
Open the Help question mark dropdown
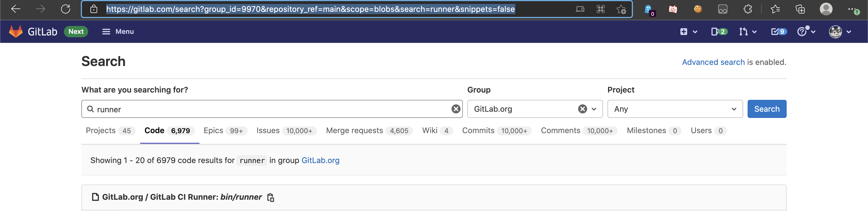[806, 32]
